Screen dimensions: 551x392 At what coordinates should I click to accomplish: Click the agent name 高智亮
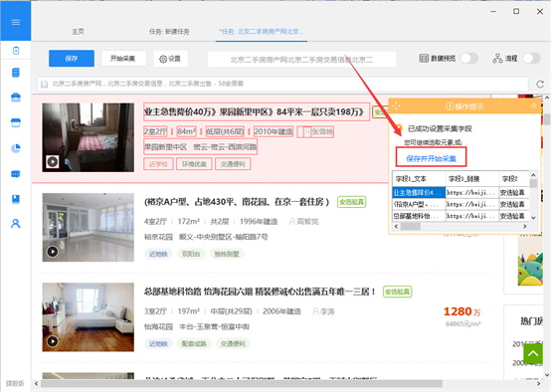pos(308,222)
